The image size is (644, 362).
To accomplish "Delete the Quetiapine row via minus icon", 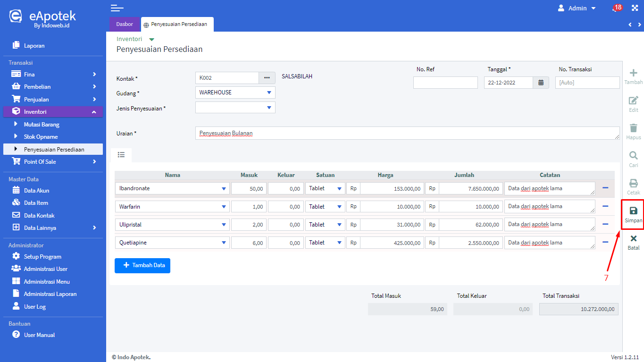I will point(605,242).
